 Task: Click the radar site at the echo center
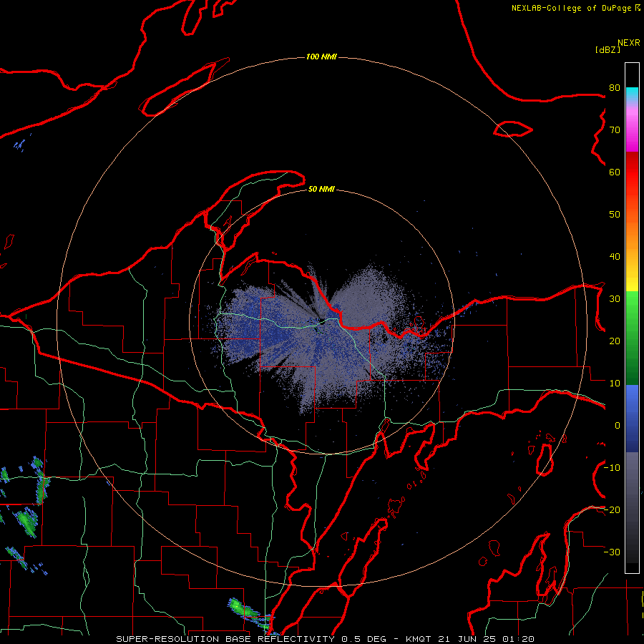321,322
